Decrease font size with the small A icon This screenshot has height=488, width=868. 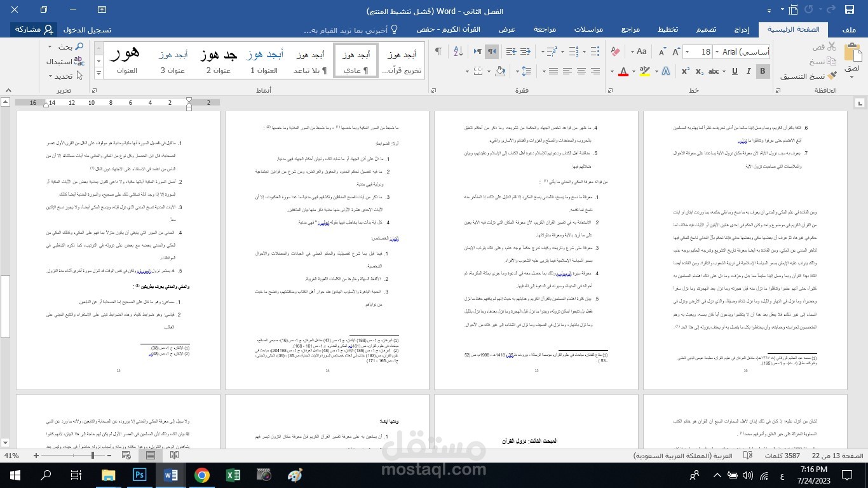[662, 51]
